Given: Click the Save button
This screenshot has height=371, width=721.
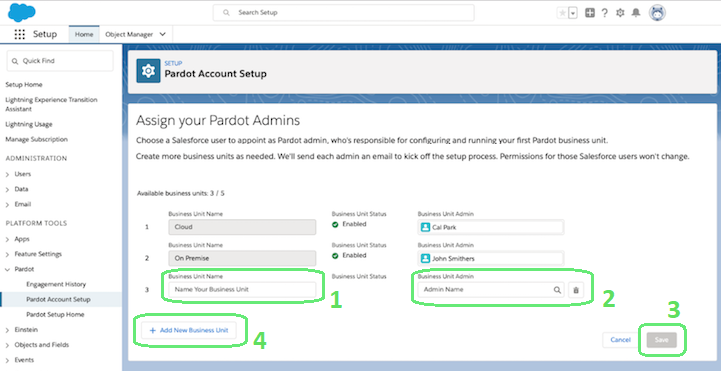Looking at the screenshot, I should 661,340.
